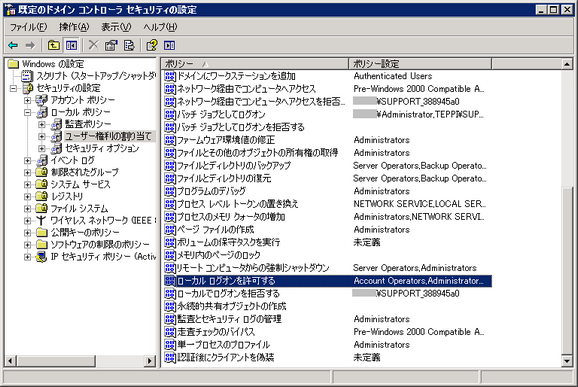
Task: Open the ヘルプ(H) menu
Action: pyautogui.click(x=160, y=27)
